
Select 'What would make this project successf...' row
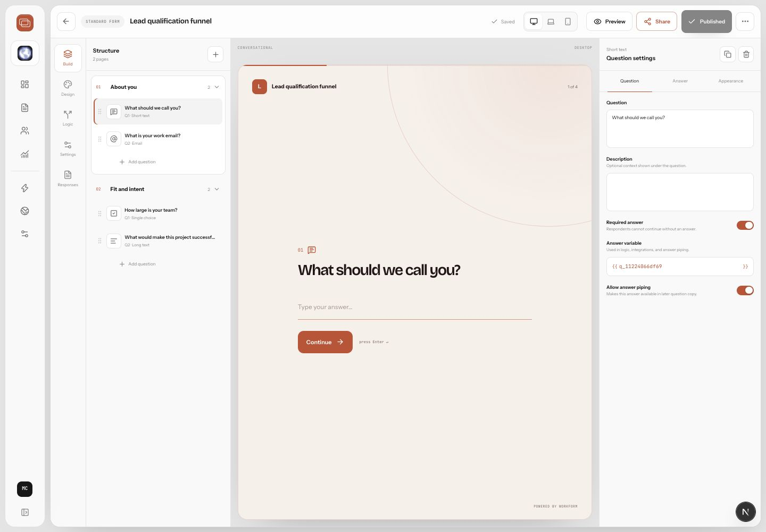(x=158, y=241)
